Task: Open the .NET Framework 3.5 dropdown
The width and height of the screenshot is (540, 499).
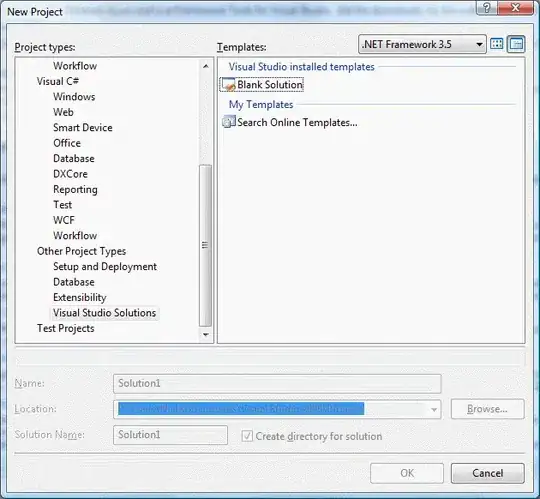Action: 422,44
